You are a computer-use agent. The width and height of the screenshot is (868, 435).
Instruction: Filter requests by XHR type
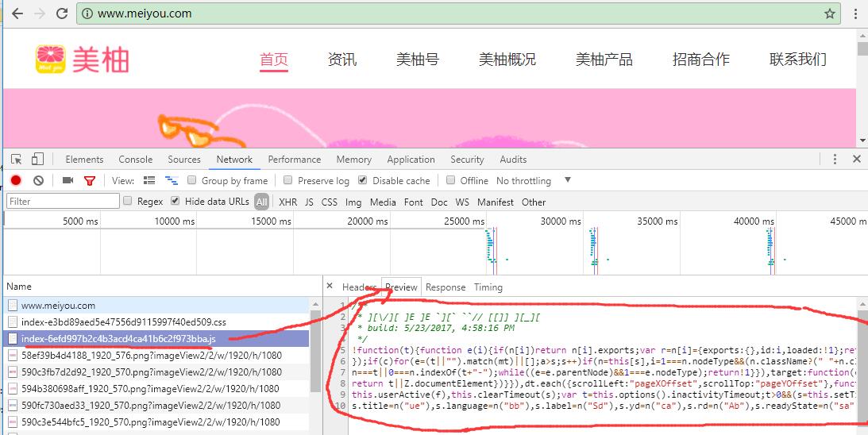tap(288, 202)
